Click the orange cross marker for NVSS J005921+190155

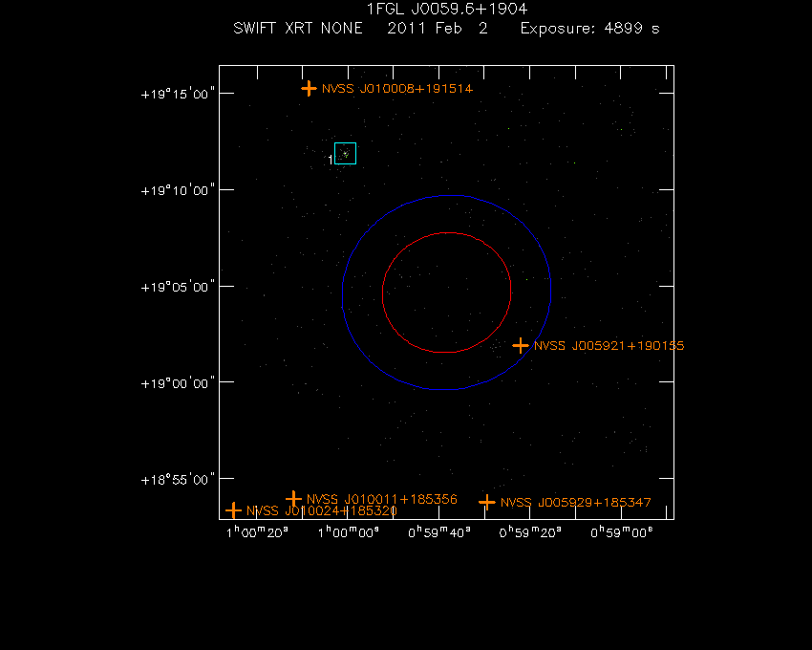click(x=521, y=345)
